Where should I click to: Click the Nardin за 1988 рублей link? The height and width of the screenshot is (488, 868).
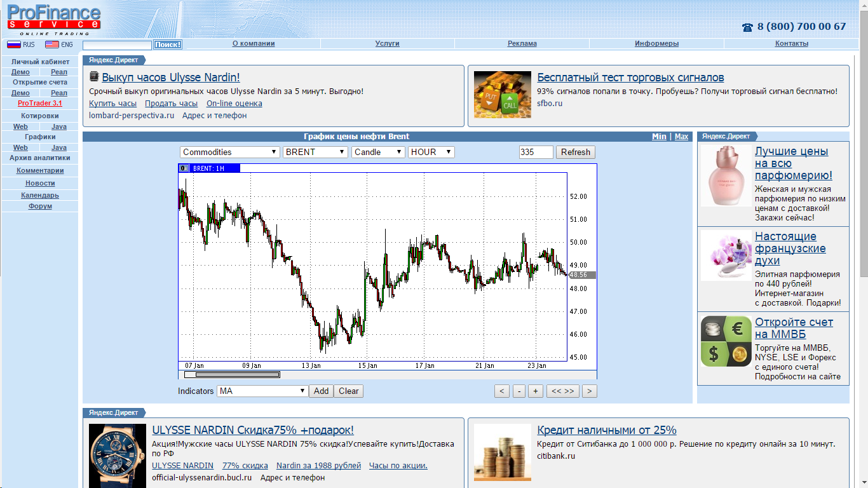click(x=318, y=466)
